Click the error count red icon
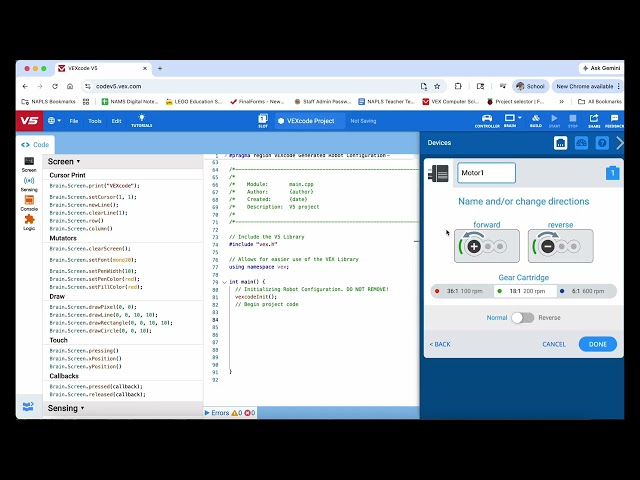The height and width of the screenshot is (480, 640). click(247, 413)
